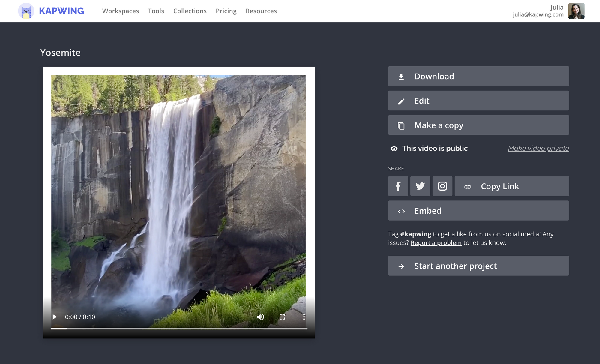600x364 pixels.
Task: Select the Instagram share icon
Action: pos(442,186)
